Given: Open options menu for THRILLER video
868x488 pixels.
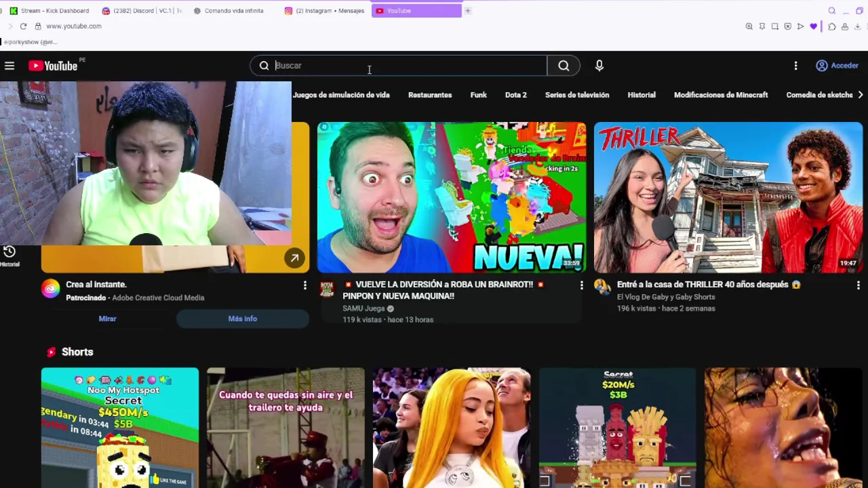Looking at the screenshot, I should tap(858, 285).
